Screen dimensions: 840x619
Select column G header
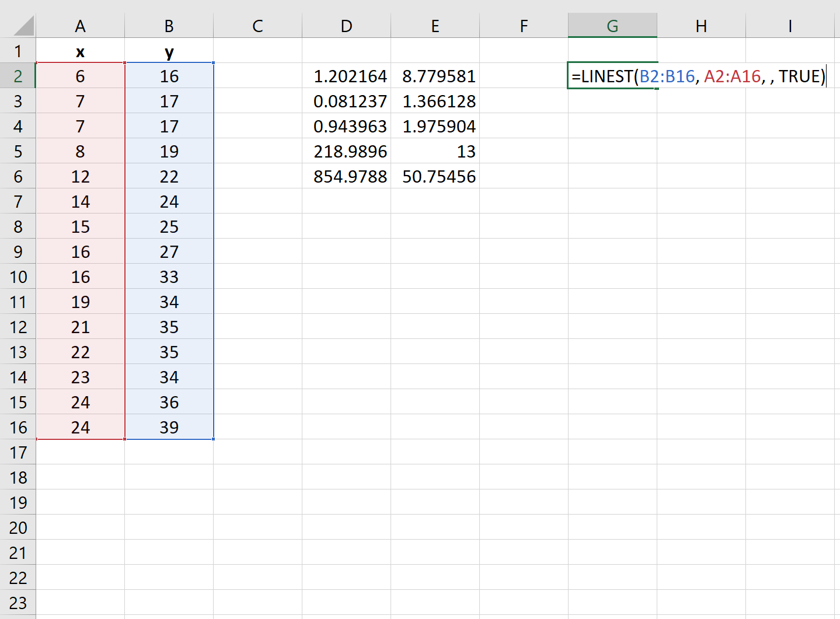pyautogui.click(x=613, y=26)
